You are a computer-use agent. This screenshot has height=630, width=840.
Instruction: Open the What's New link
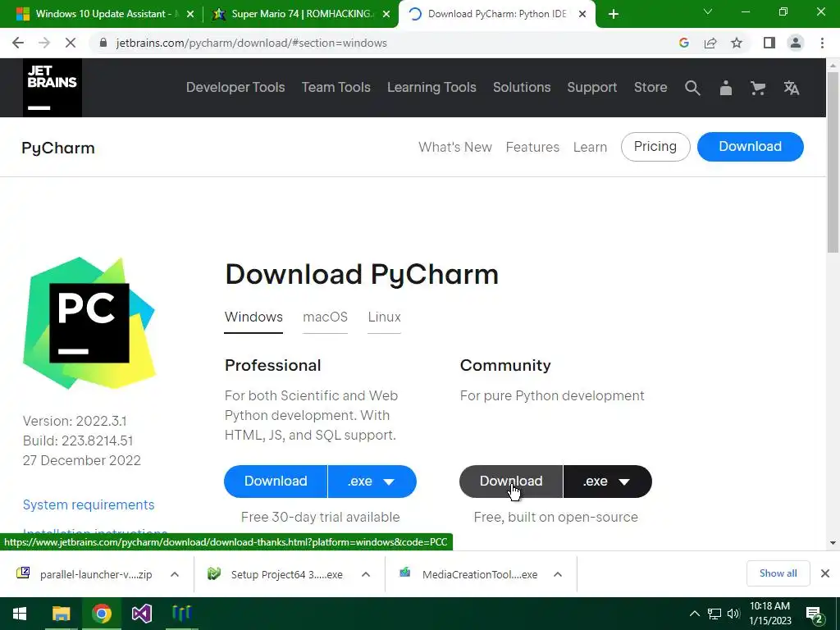(454, 148)
